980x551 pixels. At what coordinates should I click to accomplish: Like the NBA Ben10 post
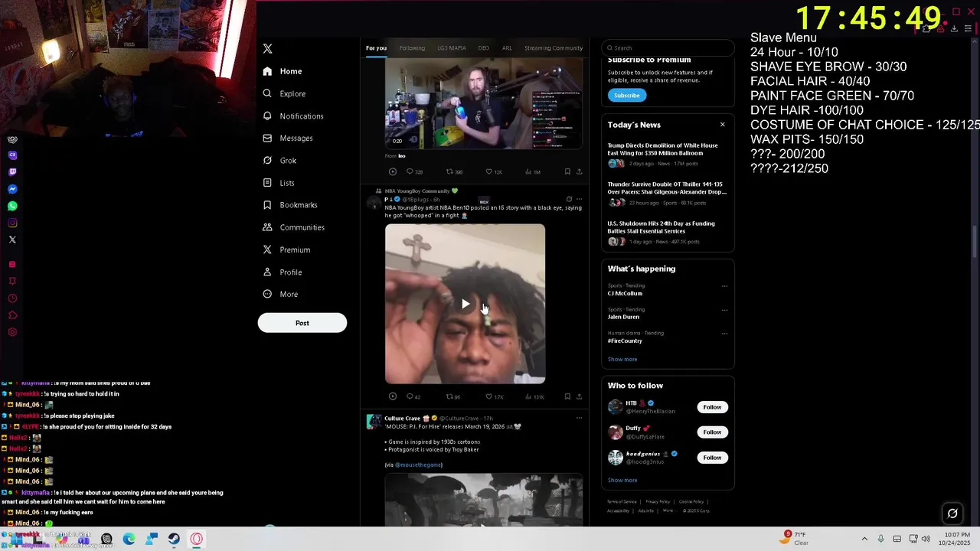(489, 396)
